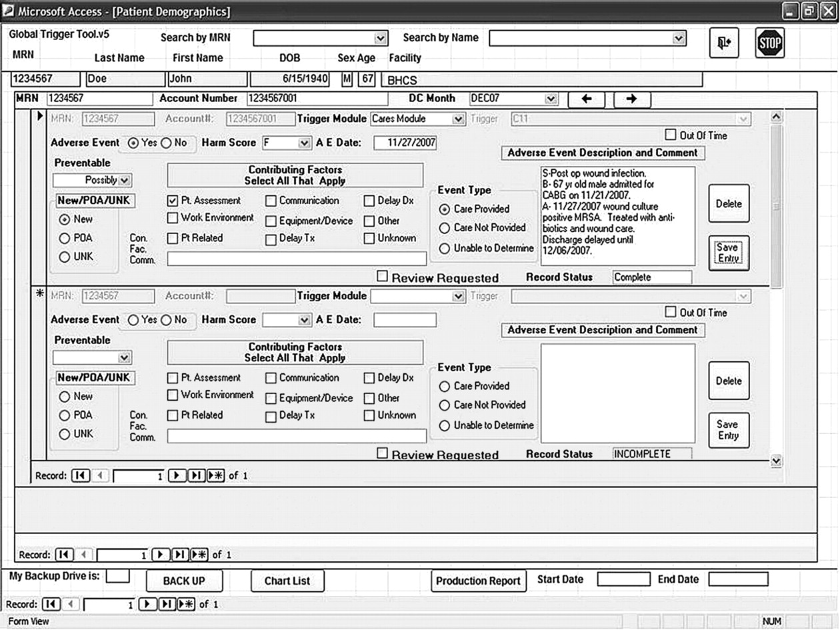
Task: Open empty Trigger Module dropdown in second entry
Action: coord(458,296)
